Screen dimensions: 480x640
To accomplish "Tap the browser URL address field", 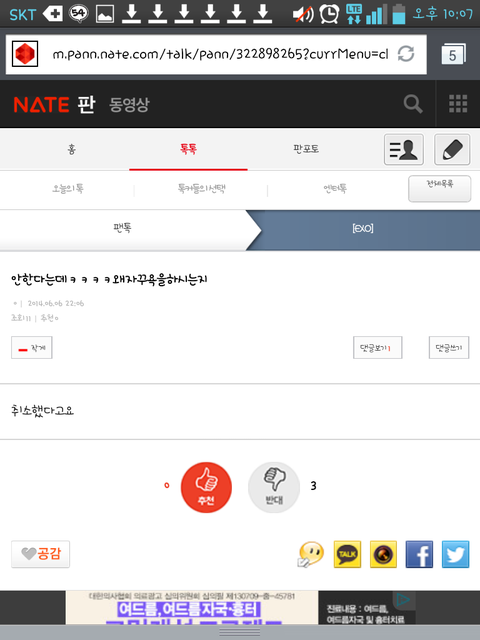I will [x=220, y=54].
